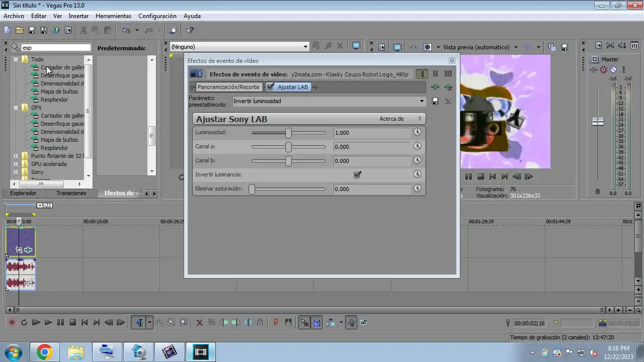Click the Cut scissors icon in the toolbar
Viewport: 644px width, 362px height.
tap(84, 30)
